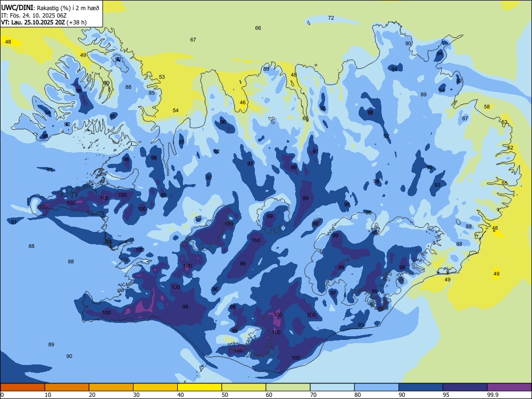Pick the 40–50 bright yellow legend swatch

click(199, 387)
